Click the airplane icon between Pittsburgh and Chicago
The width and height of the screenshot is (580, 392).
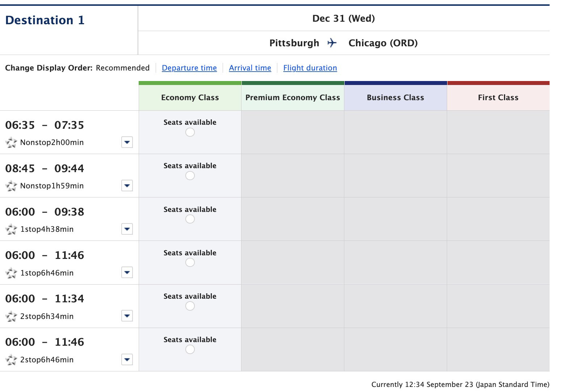[x=332, y=43]
